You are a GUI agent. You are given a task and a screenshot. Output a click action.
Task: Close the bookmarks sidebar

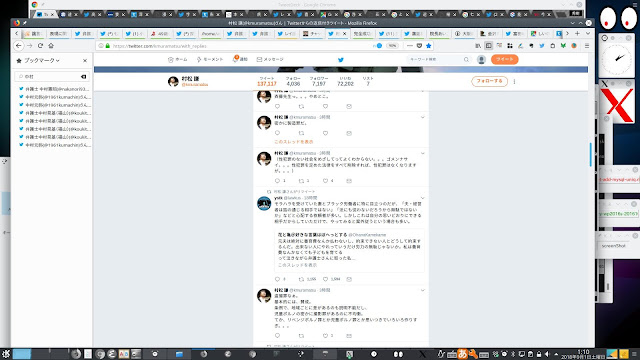[85, 60]
